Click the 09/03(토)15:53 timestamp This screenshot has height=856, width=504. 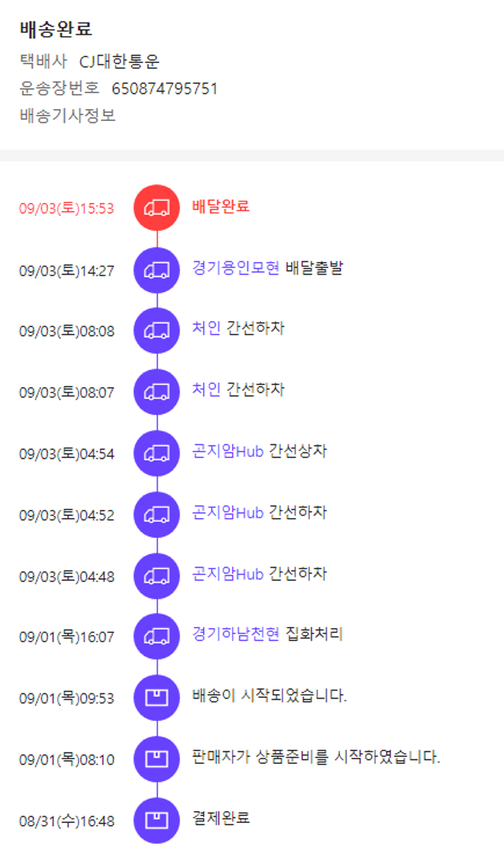point(67,208)
